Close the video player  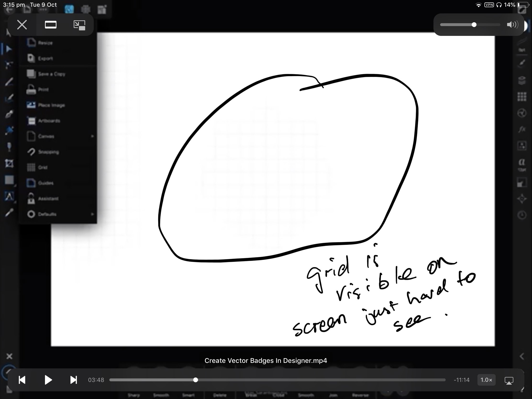point(22,25)
